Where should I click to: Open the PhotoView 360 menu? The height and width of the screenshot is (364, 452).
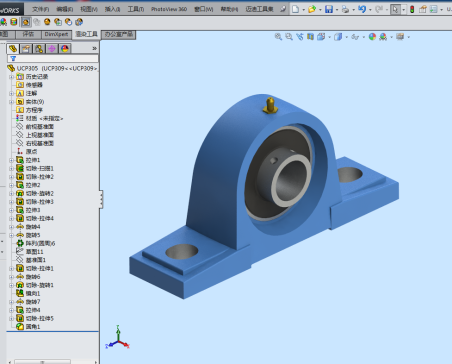[169, 9]
